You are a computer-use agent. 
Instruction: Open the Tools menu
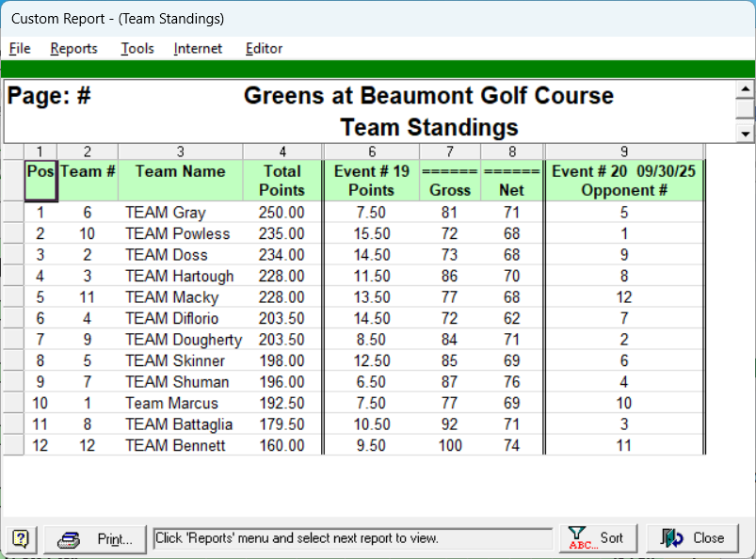tap(137, 49)
